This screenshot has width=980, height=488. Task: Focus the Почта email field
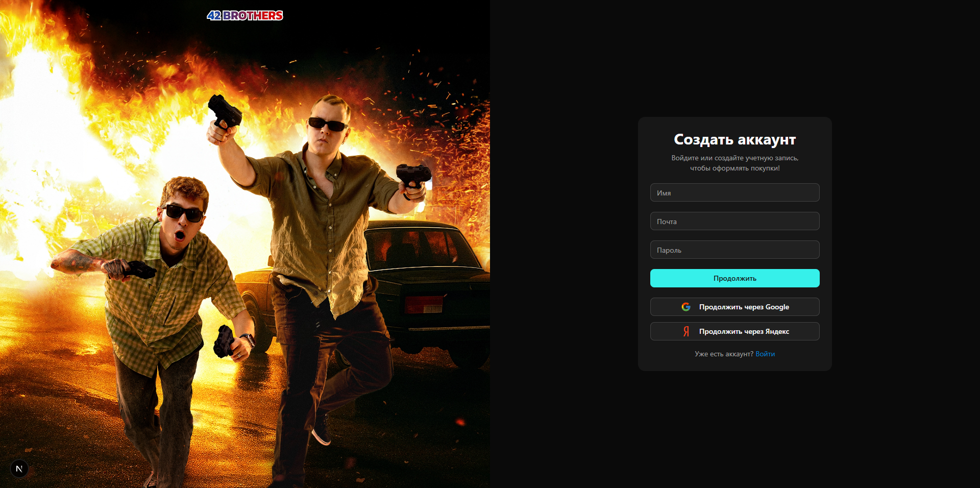click(734, 221)
